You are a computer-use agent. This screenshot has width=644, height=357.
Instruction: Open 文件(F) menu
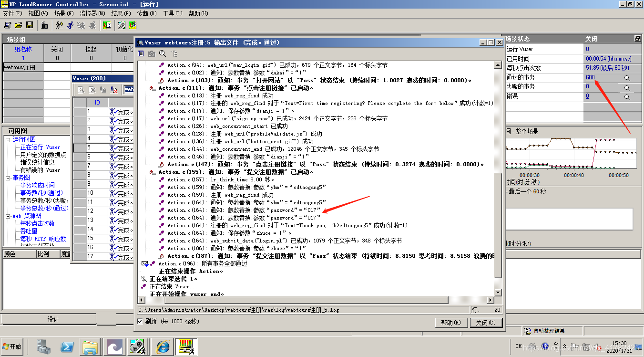(12, 13)
